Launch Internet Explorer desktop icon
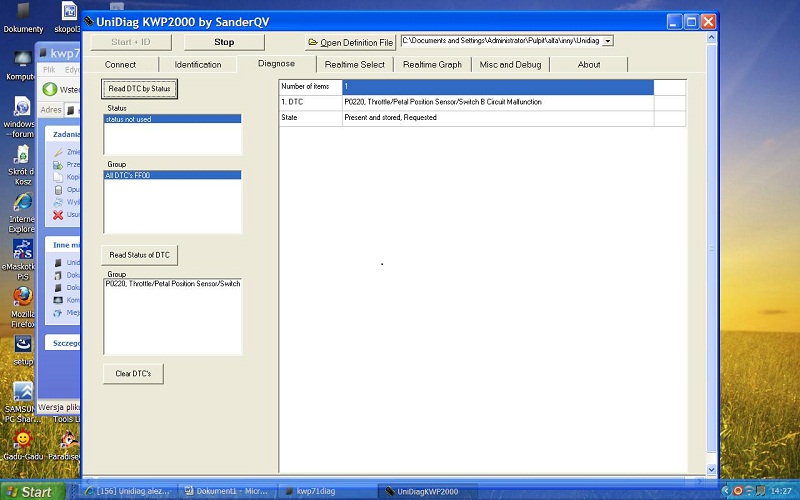The width and height of the screenshot is (800, 500). pyautogui.click(x=21, y=213)
